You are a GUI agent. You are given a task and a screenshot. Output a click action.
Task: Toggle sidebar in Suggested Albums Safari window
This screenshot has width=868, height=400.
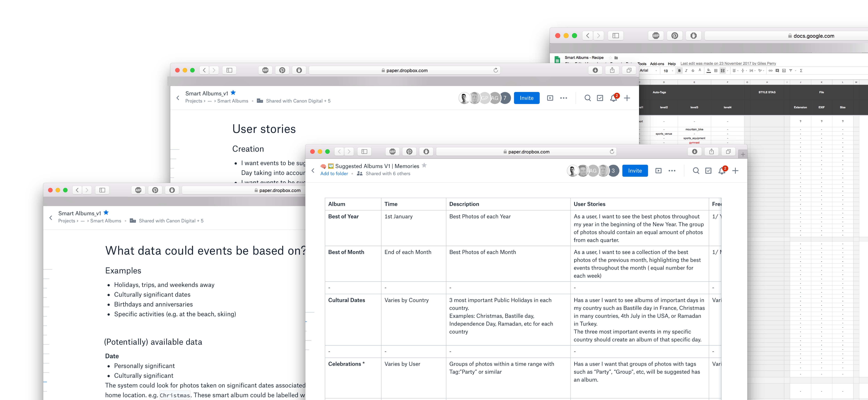coord(364,151)
